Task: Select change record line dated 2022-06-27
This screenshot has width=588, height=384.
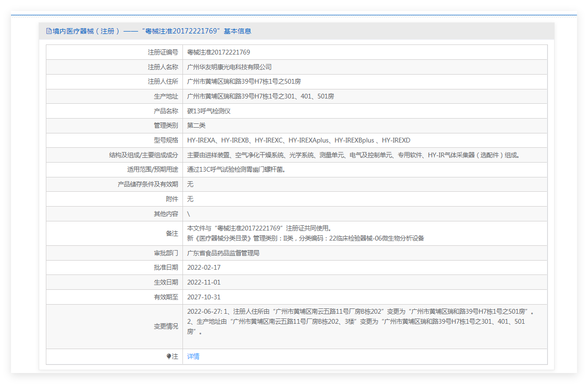Action: click(x=361, y=312)
